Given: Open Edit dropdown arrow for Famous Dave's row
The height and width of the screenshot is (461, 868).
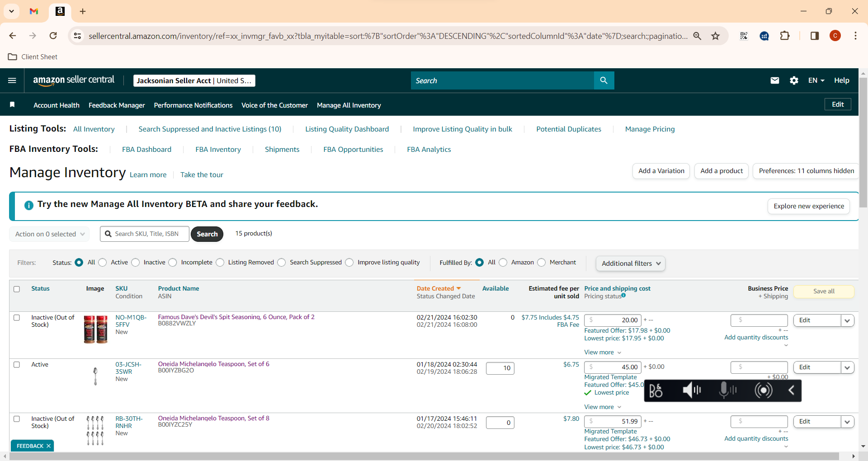Looking at the screenshot, I should pos(847,320).
